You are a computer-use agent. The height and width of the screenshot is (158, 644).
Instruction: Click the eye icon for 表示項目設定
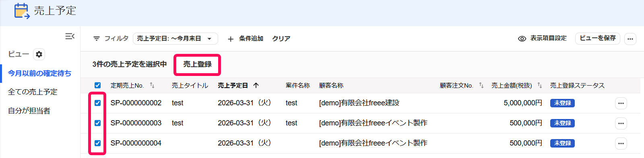[522, 39]
